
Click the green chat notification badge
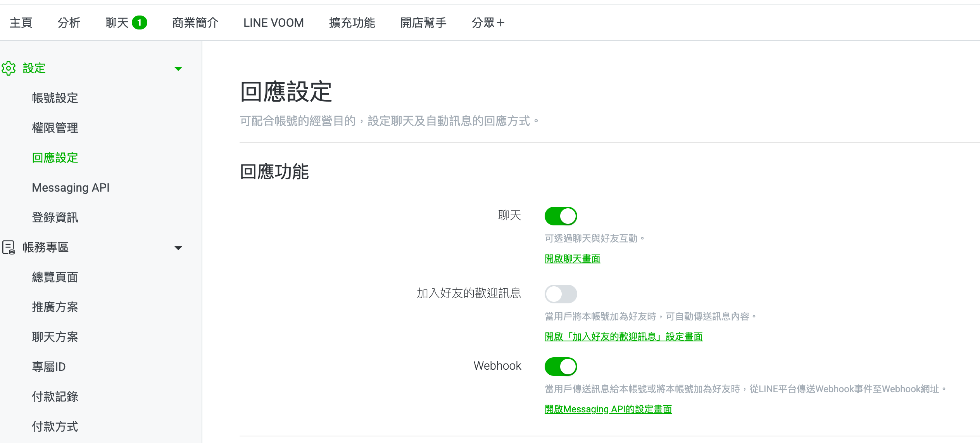click(x=139, y=23)
